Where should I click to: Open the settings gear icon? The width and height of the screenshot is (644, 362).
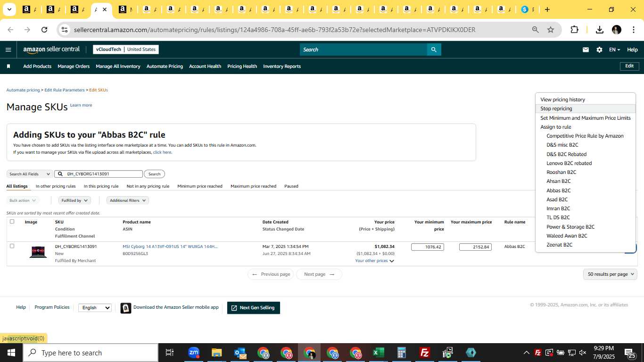(599, 49)
